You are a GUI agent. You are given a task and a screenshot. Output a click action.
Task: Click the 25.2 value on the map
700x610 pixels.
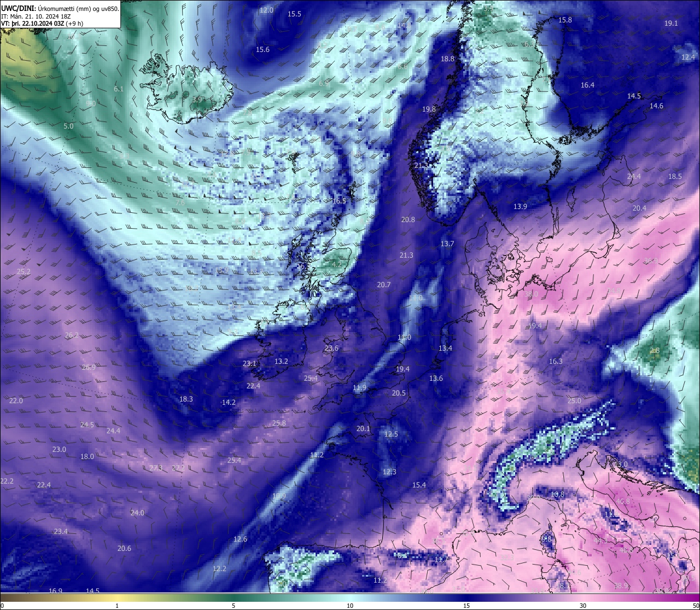(24, 271)
